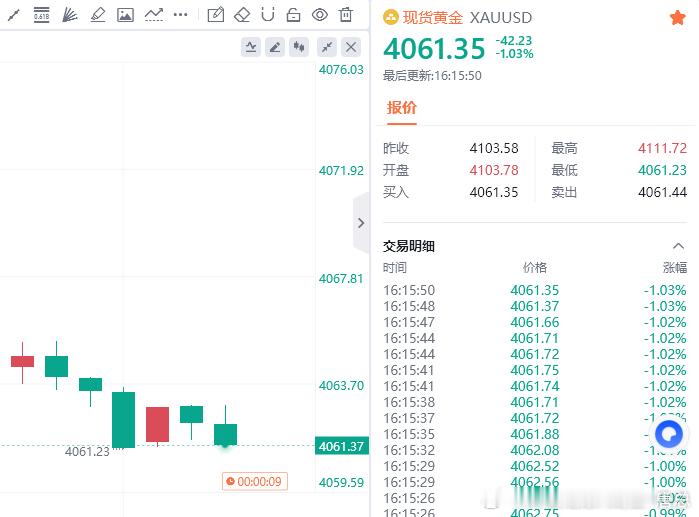
Task: Click the 4071.92 price axis label
Action: click(x=341, y=171)
